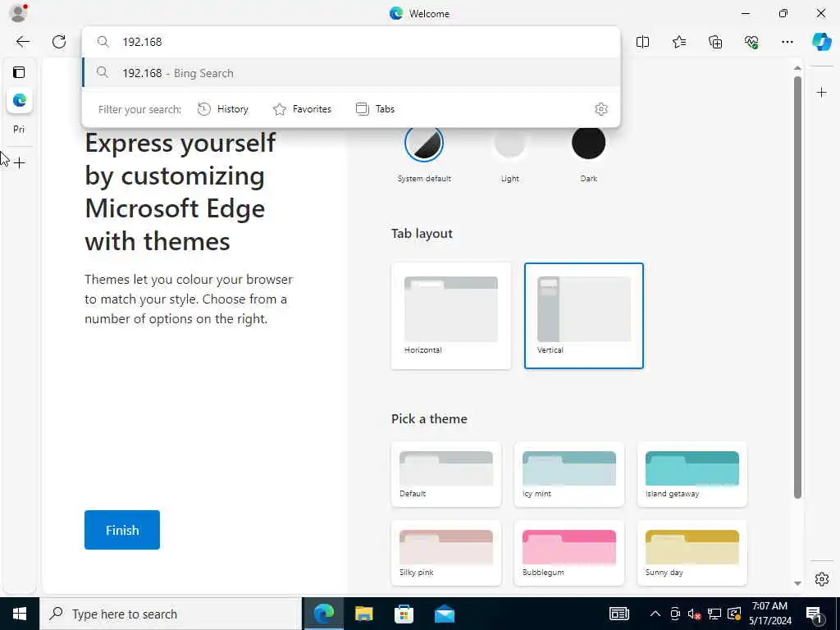Pick the Sunny day theme
Viewport: 840px width, 630px height.
692,553
